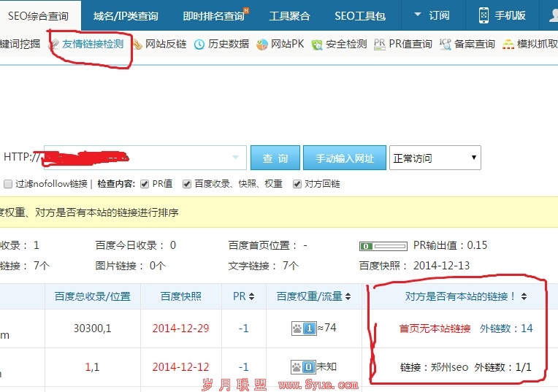Open 即时排名查询 tab

point(213,15)
